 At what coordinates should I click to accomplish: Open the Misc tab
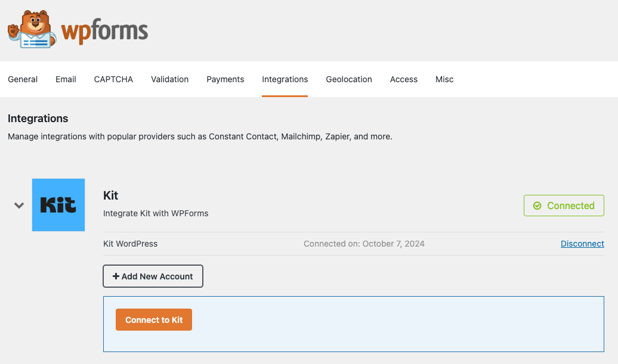(444, 79)
